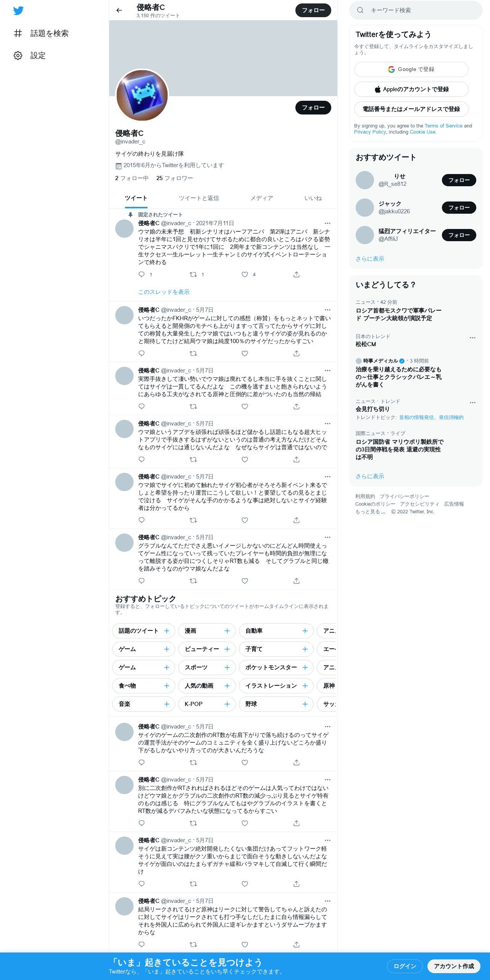Share the tweet starting ウマ娘でサイゲに初めて
This screenshot has width=490, height=980.
tap(297, 520)
